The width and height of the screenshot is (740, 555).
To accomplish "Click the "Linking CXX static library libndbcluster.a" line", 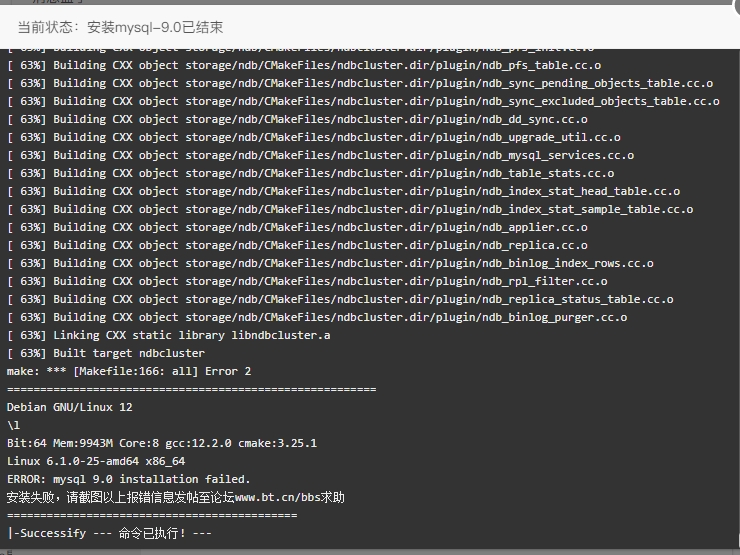I will (168, 335).
